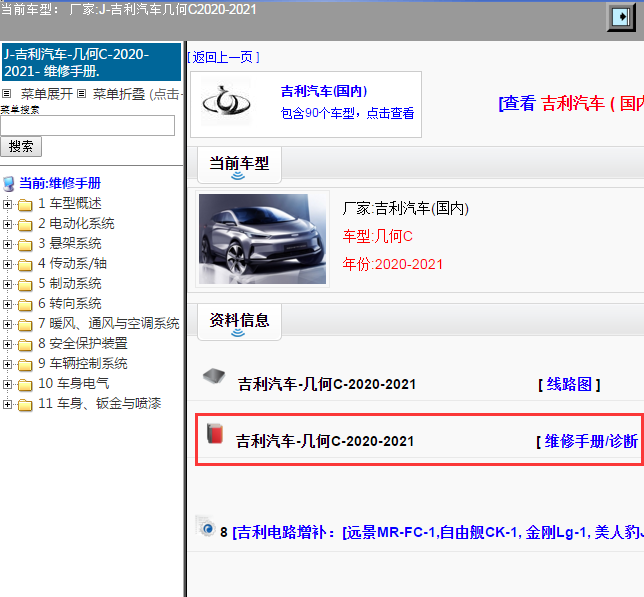Click the 车型:几何C text
This screenshot has height=597, width=644.
coord(377,237)
